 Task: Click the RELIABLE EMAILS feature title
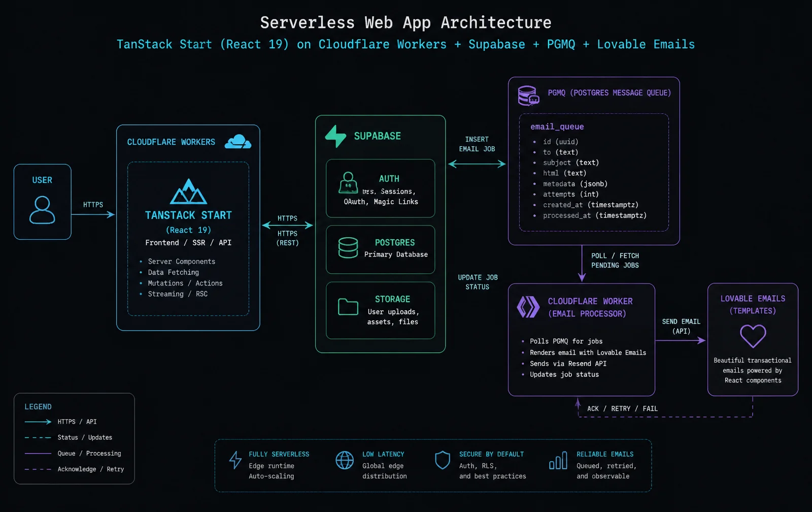coord(605,454)
